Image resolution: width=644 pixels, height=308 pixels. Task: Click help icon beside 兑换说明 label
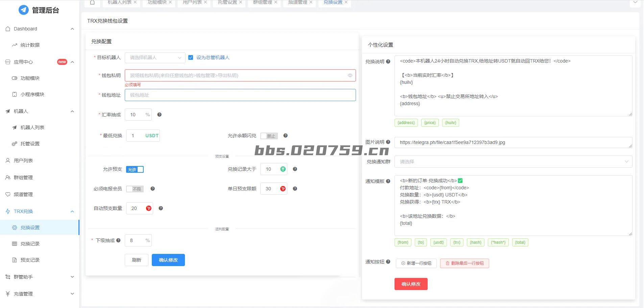point(388,62)
